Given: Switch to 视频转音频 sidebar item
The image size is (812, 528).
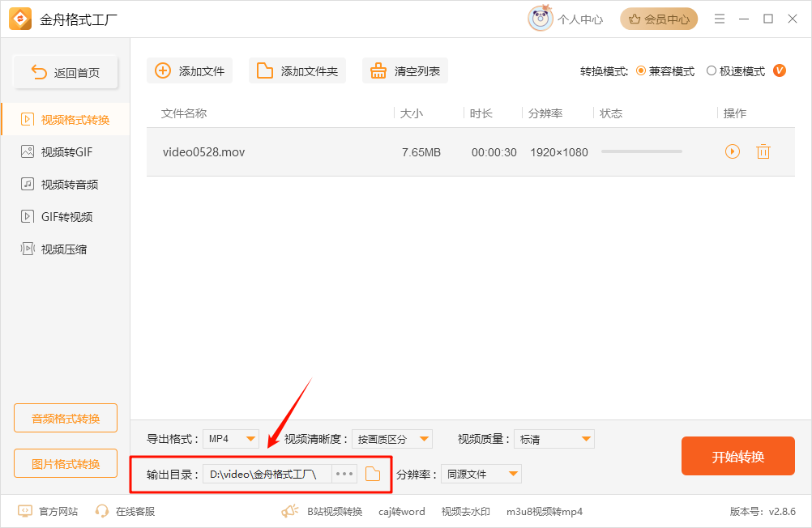Looking at the screenshot, I should click(66, 185).
